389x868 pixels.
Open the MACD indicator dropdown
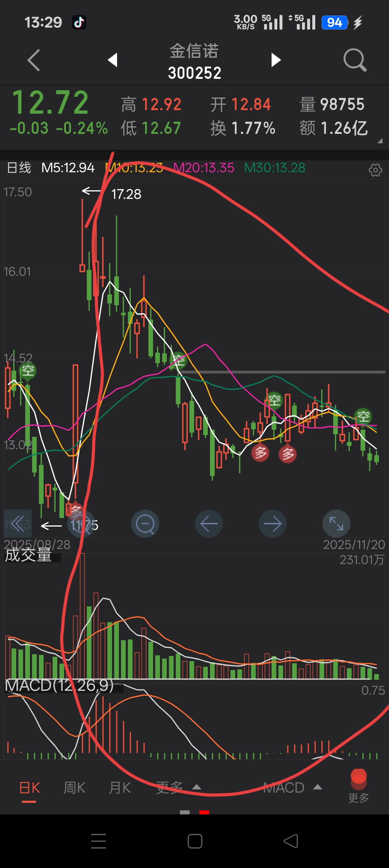click(292, 788)
